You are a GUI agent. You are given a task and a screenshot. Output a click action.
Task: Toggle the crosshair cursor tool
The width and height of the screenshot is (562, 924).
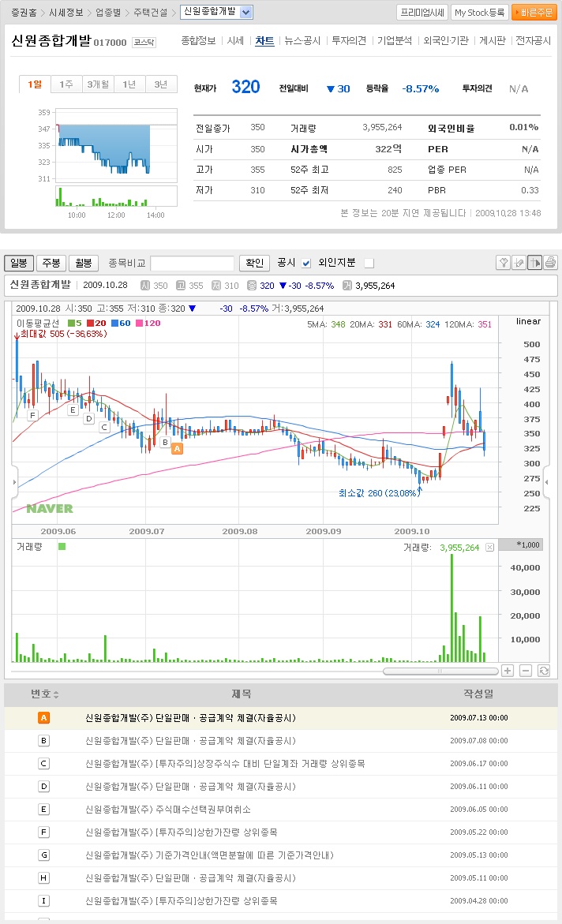[535, 262]
